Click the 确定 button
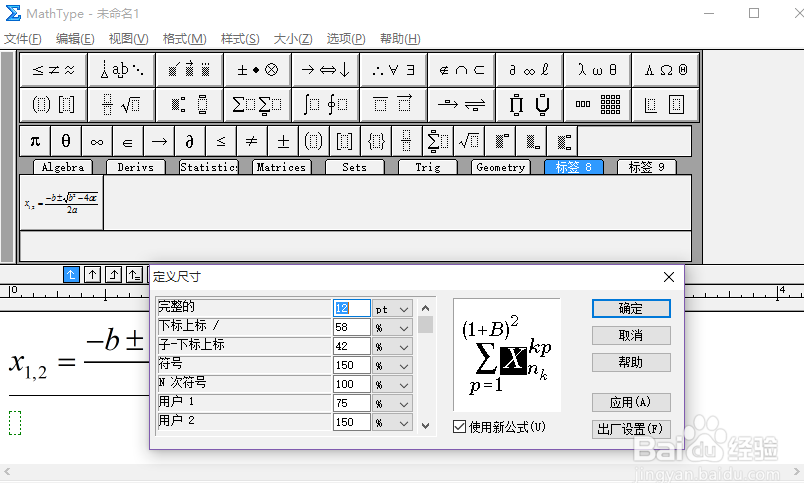The width and height of the screenshot is (804, 483). (630, 309)
